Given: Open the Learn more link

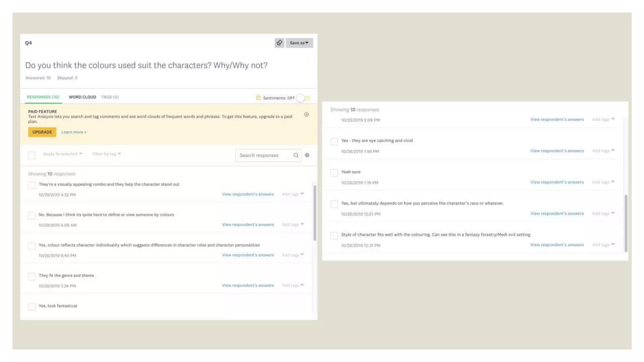Looking at the screenshot, I should (x=74, y=132).
